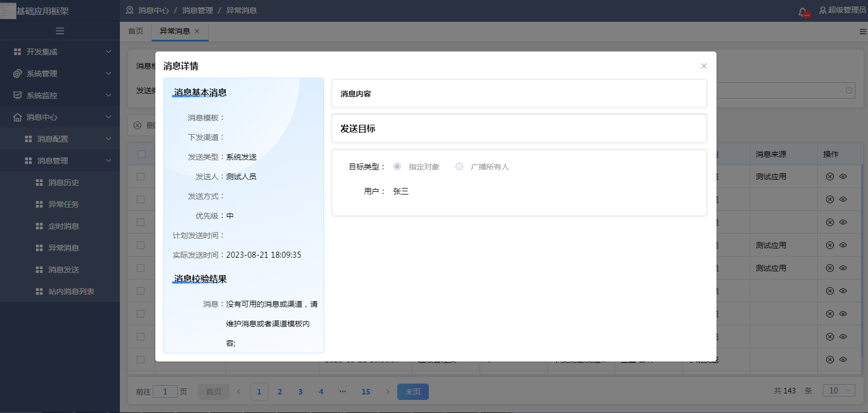The height and width of the screenshot is (413, 868).
Task: Open tab list menu icon at right
Action: (x=863, y=32)
